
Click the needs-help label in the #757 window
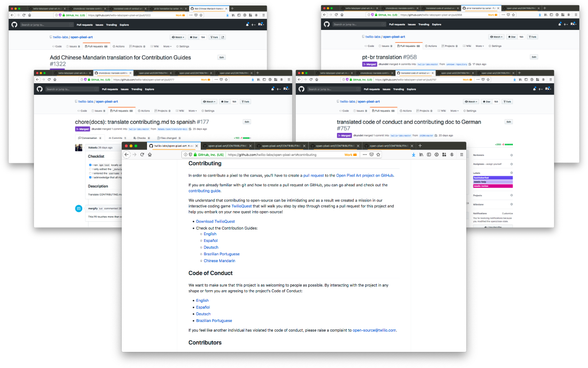pos(493,182)
